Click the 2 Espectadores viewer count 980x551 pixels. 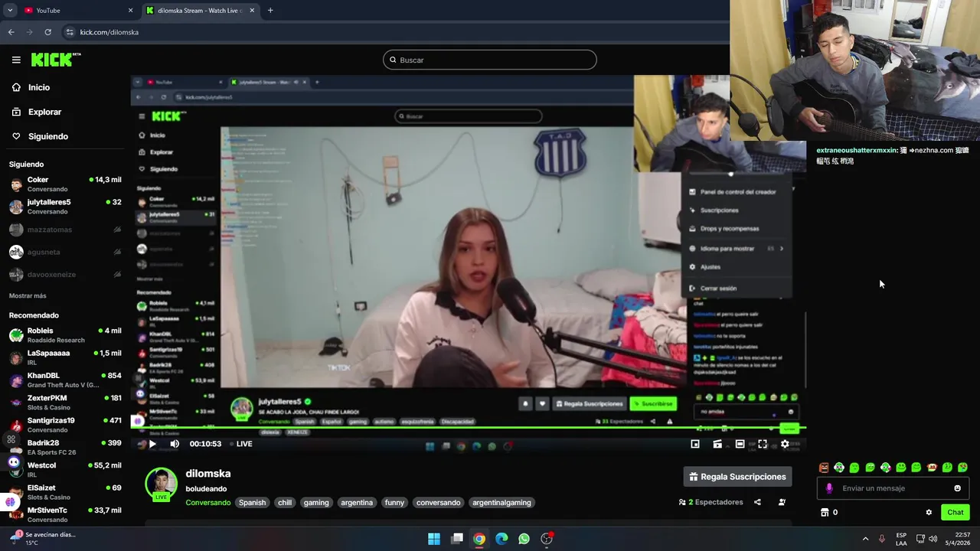pyautogui.click(x=711, y=502)
